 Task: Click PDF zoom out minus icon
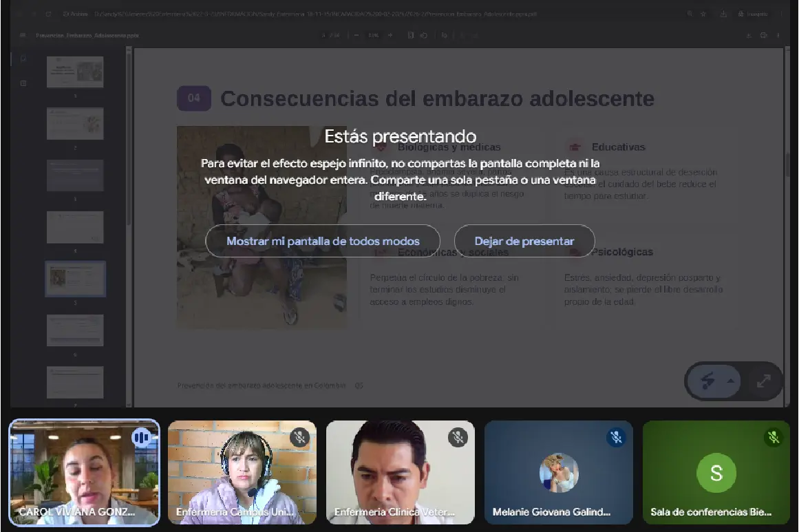356,36
